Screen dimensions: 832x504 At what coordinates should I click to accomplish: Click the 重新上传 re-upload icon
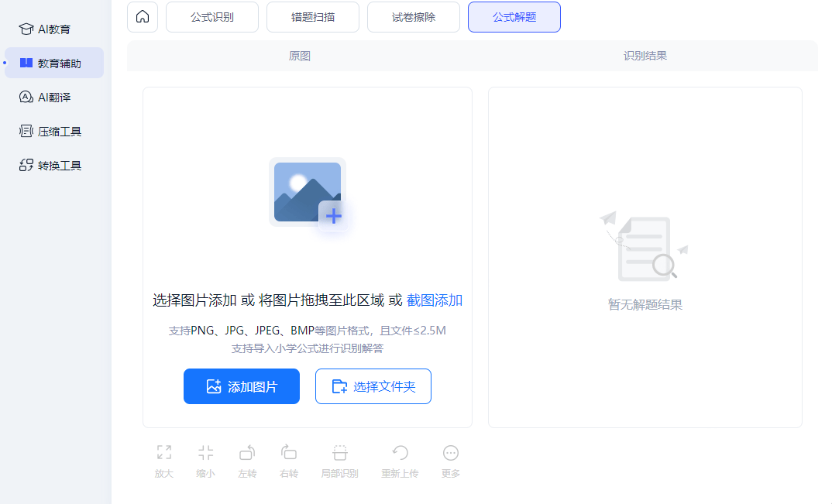tap(400, 453)
